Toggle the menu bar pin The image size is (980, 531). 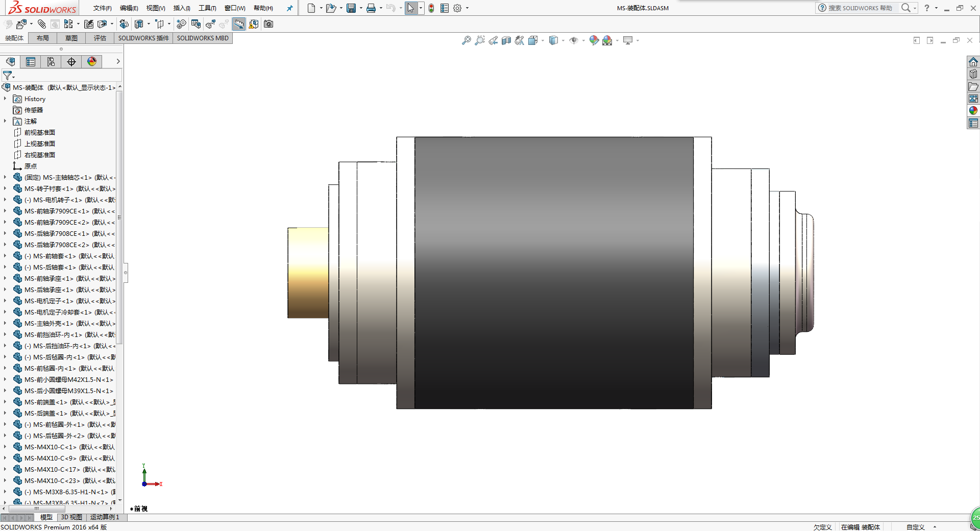click(290, 8)
